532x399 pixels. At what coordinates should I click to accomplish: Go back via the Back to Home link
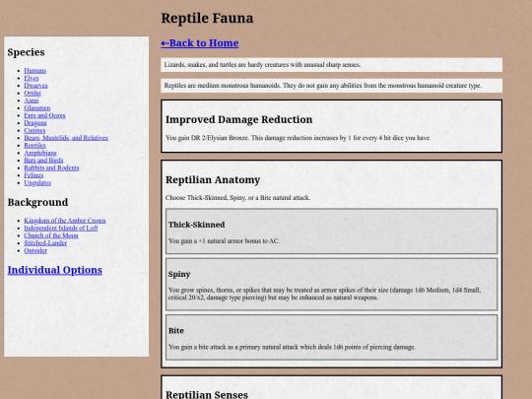tap(199, 43)
